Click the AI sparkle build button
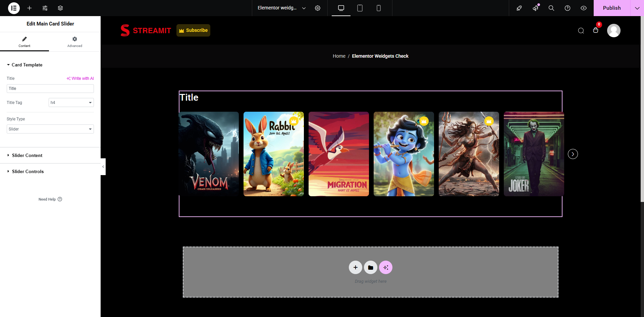The width and height of the screenshot is (644, 317). [x=386, y=267]
